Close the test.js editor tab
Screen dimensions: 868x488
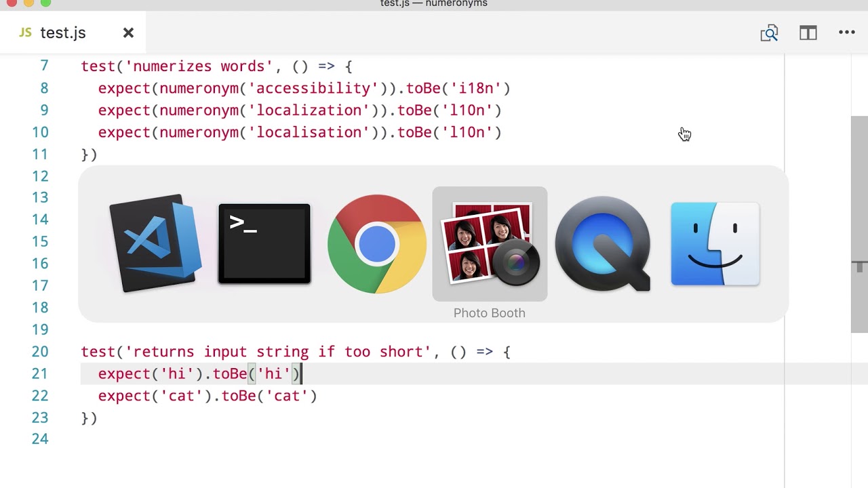tap(128, 33)
